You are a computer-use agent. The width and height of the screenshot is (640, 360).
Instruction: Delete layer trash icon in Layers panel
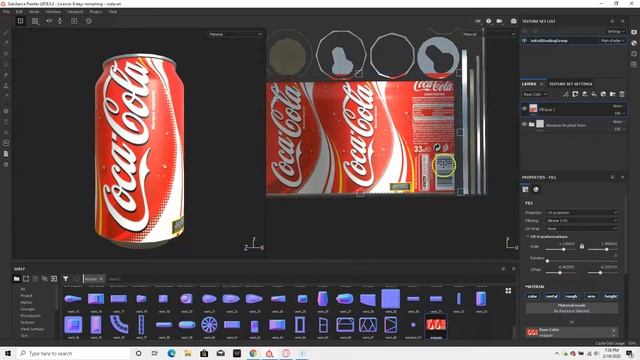[x=622, y=94]
